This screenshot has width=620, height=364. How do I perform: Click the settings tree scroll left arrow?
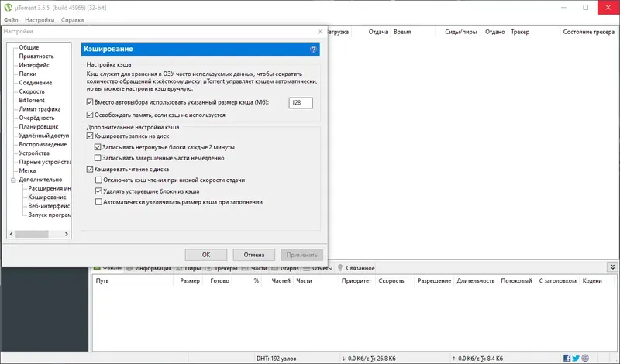point(11,234)
